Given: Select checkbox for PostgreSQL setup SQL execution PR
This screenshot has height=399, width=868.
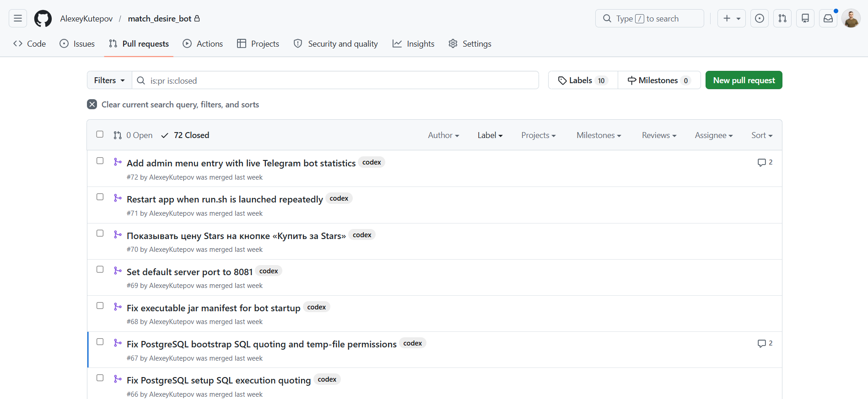Looking at the screenshot, I should (100, 378).
